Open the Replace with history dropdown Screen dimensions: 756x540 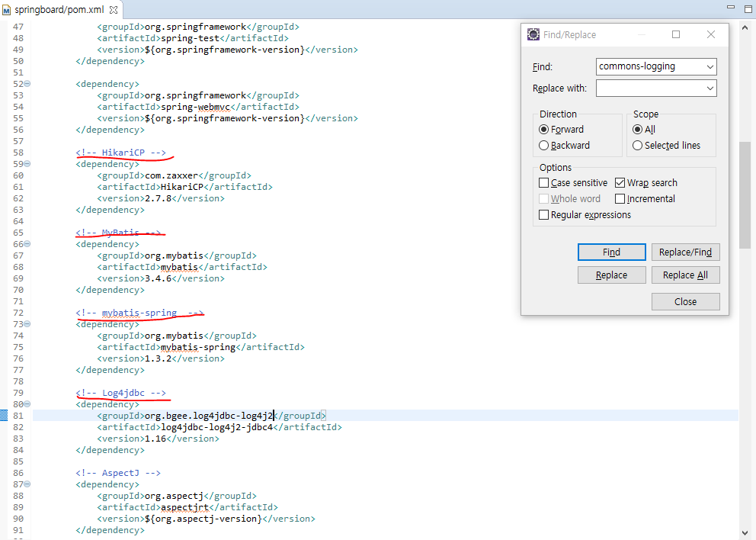[x=710, y=88]
